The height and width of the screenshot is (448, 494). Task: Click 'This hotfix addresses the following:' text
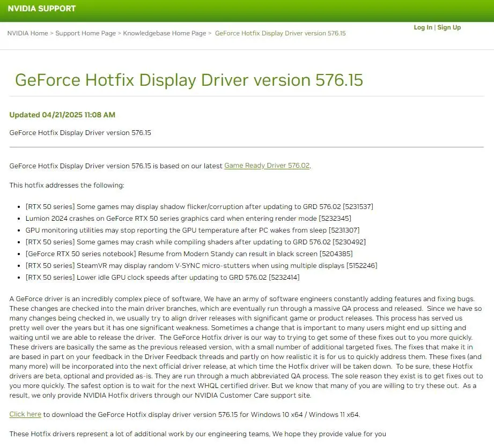(x=67, y=185)
